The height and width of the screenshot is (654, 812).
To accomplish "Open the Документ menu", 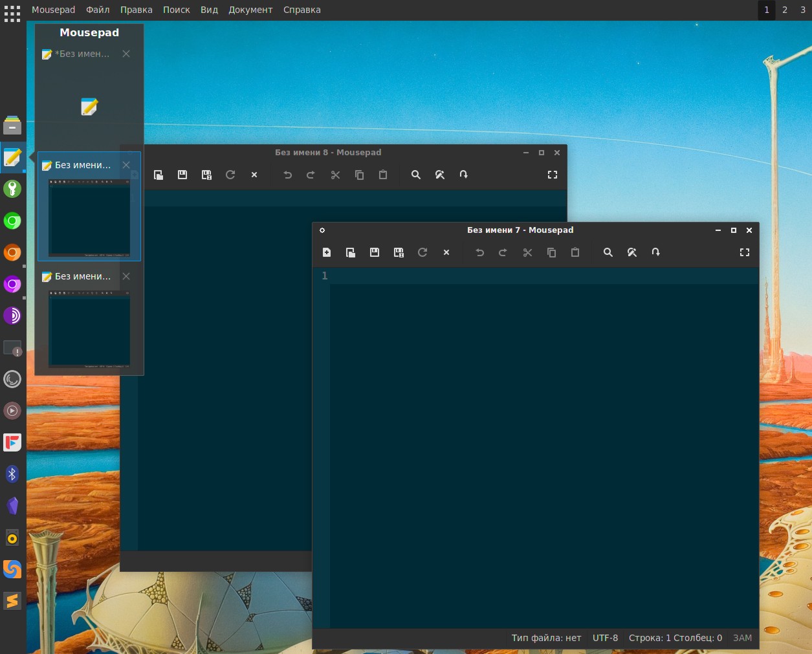I will click(250, 10).
